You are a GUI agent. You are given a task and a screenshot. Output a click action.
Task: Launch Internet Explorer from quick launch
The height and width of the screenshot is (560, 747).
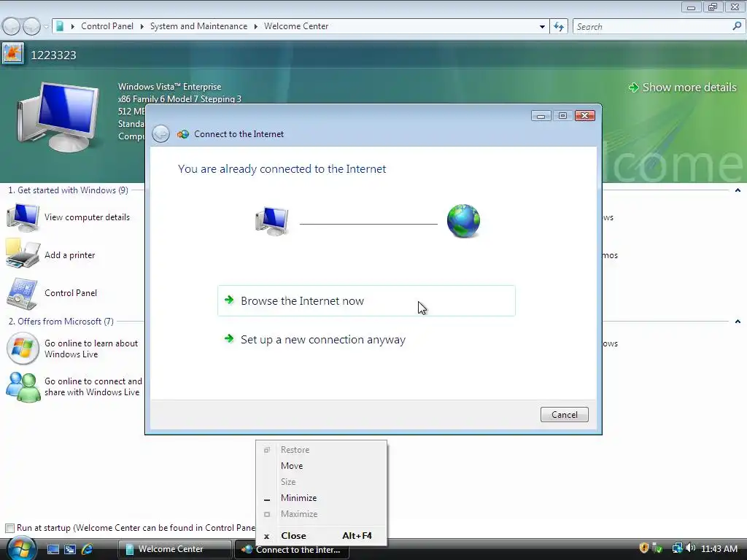pos(88,549)
